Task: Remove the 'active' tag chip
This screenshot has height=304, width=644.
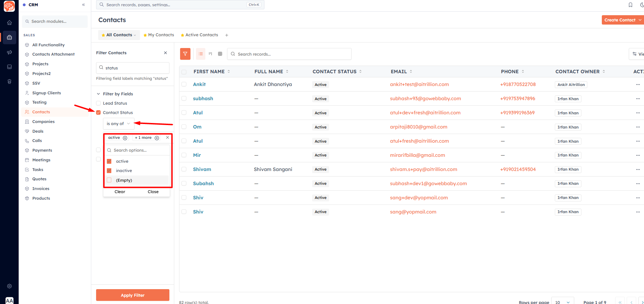Action: (x=125, y=138)
